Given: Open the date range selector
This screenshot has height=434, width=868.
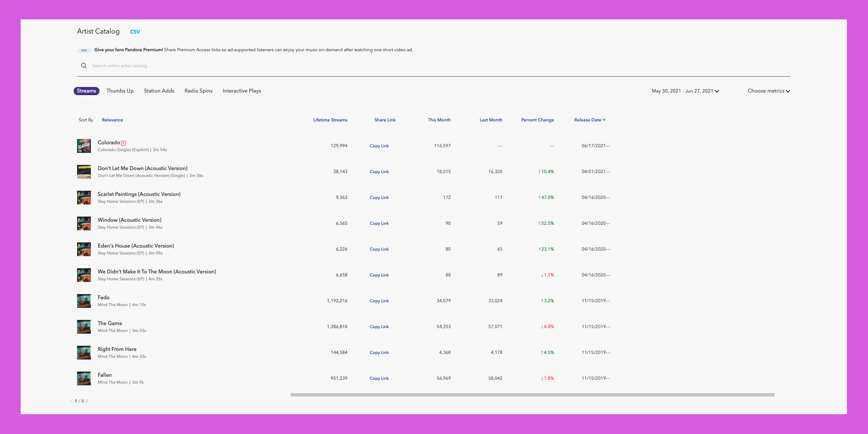Looking at the screenshot, I should (x=684, y=91).
